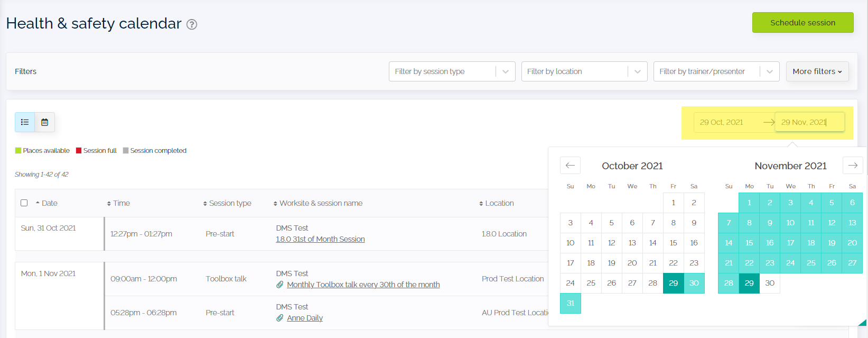Viewport: 868px width, 338px height.
Task: Select November 15 in the calendar
Action: point(749,243)
